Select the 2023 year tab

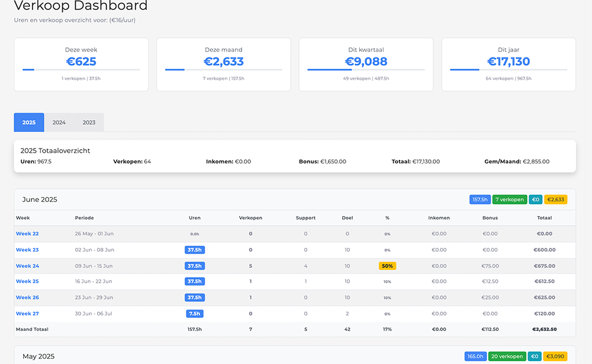[x=89, y=123]
